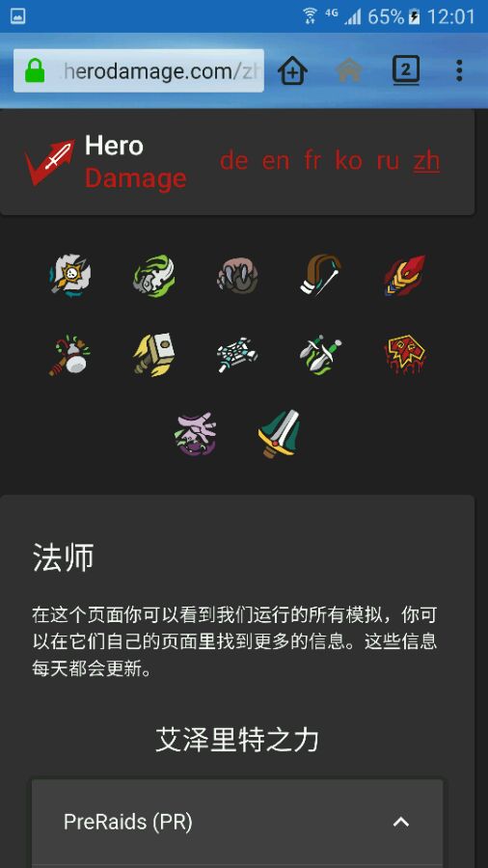The width and height of the screenshot is (488, 868).
Task: Open the Mage red staff class icon
Action: coord(405,275)
